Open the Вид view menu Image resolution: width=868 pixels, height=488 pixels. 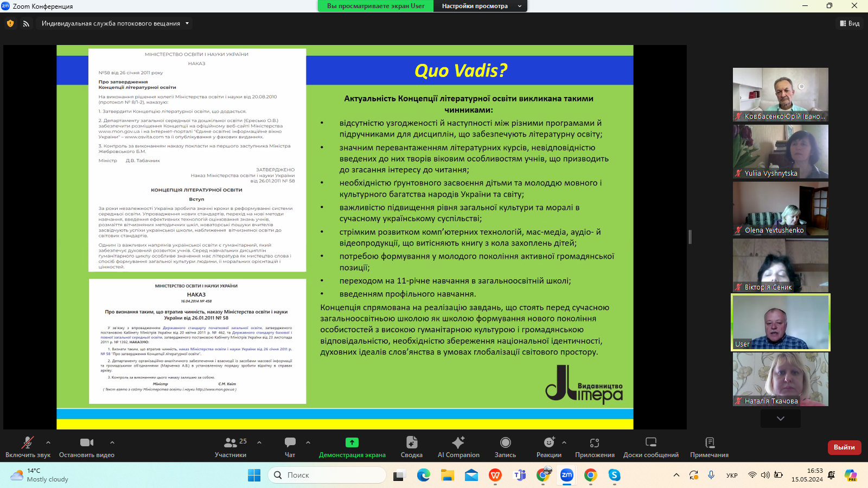850,23
